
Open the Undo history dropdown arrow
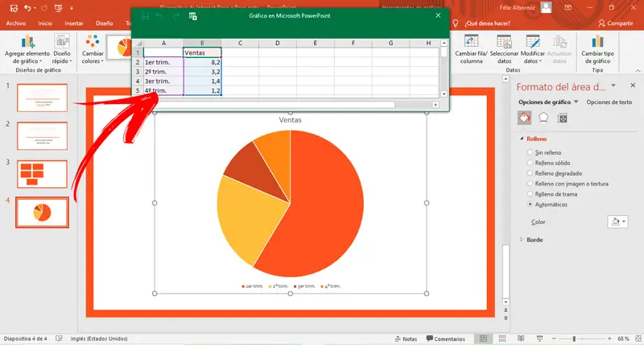pos(35,8)
